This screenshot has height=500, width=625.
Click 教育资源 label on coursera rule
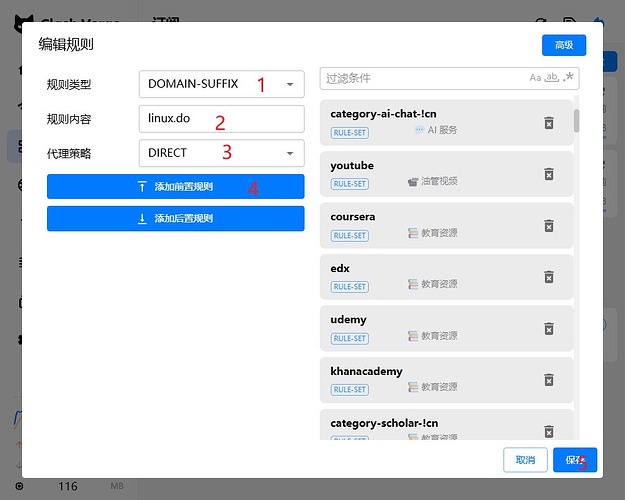coord(432,233)
